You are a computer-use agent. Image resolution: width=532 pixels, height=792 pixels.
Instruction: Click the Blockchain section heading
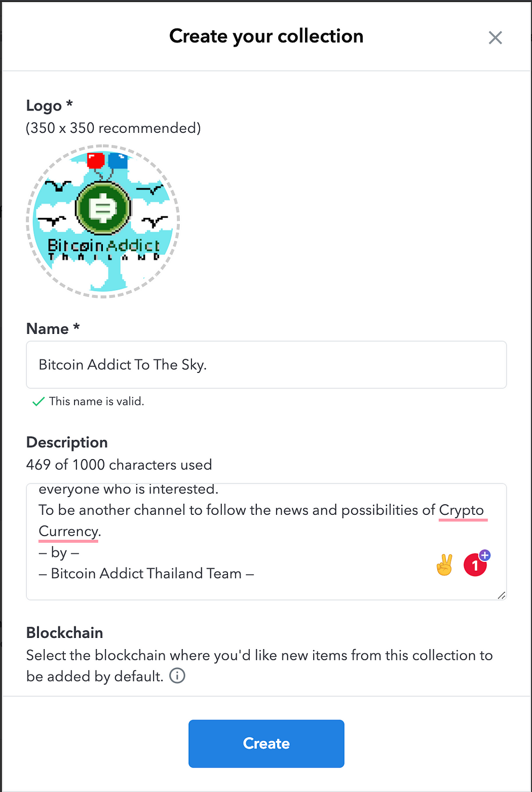tap(64, 633)
